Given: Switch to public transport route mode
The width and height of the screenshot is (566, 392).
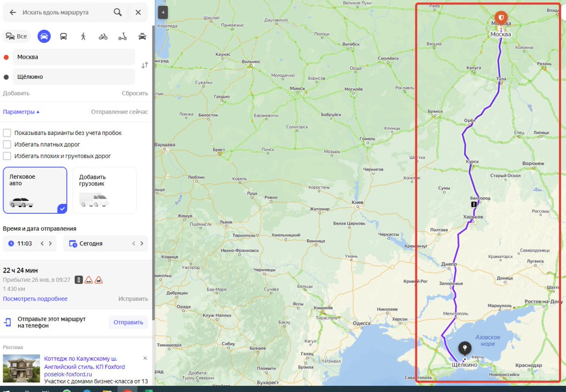Looking at the screenshot, I should tap(63, 36).
